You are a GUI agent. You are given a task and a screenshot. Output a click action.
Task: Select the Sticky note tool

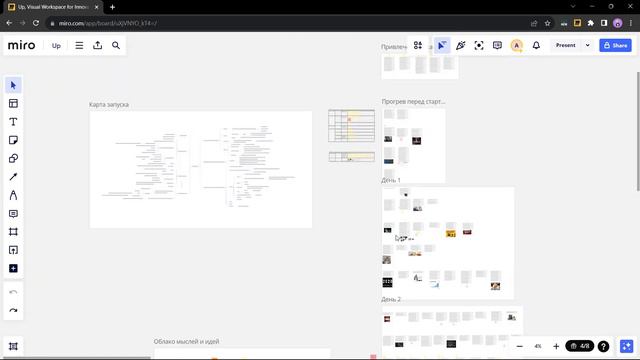(x=13, y=140)
